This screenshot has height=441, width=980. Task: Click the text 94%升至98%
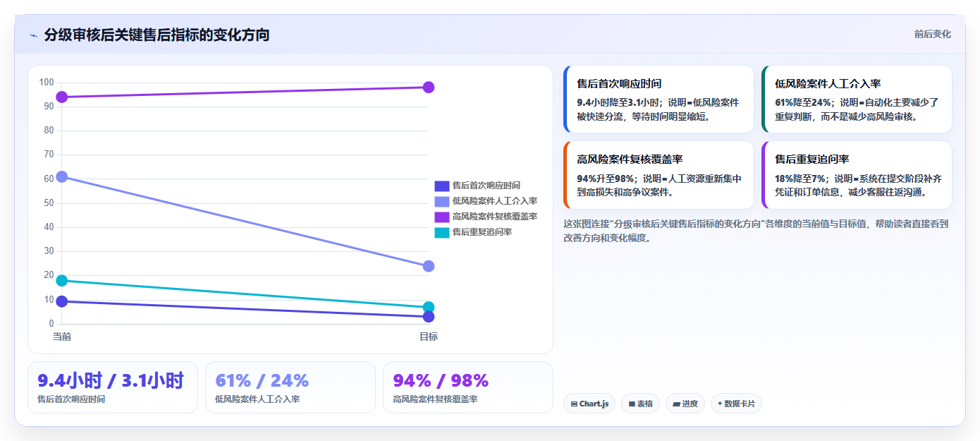pos(605,179)
